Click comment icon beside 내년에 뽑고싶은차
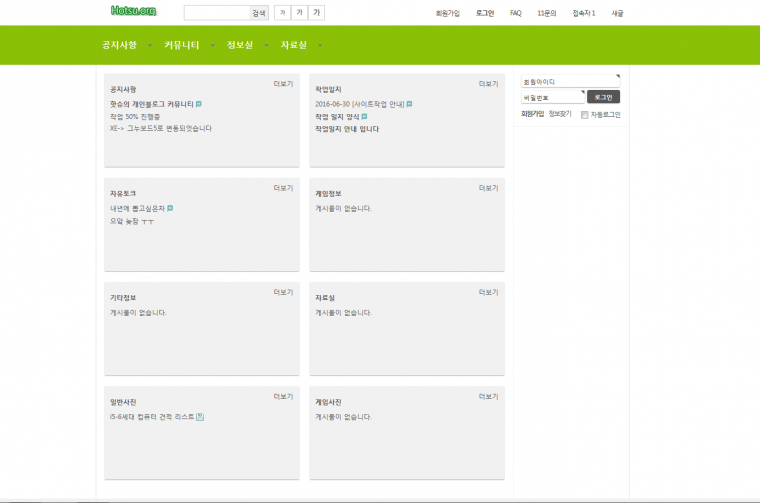Viewport: 760px width, 503px height. [x=170, y=208]
